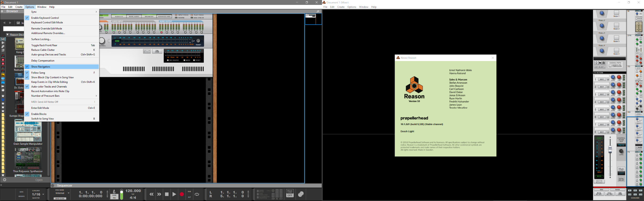Enable Record Automation into Note Clip
This screenshot has width=644, height=201.
click(x=62, y=91)
